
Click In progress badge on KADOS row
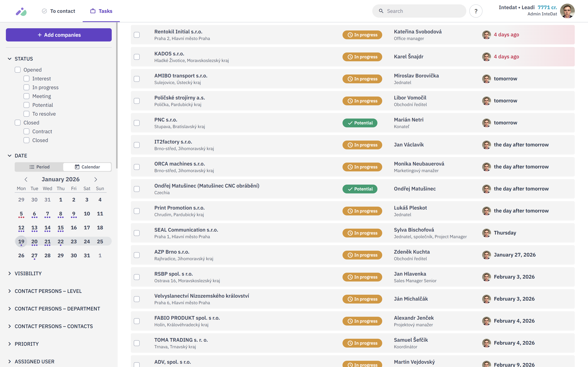(362, 57)
